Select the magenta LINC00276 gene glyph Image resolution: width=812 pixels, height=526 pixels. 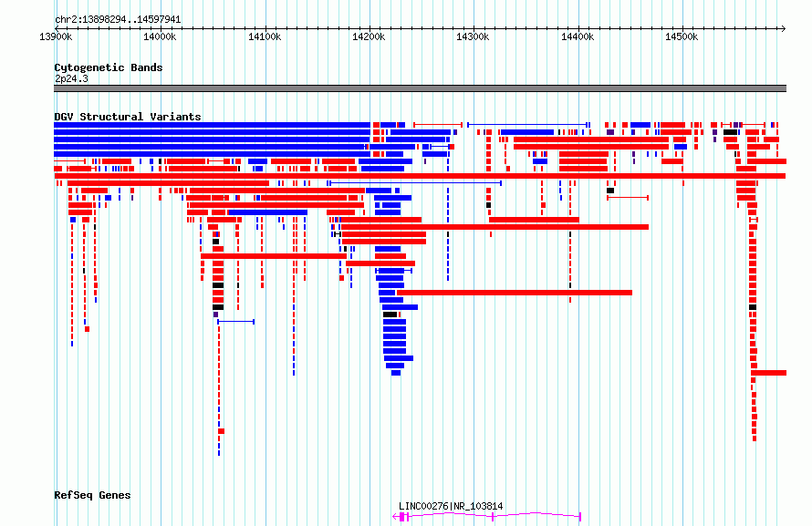click(x=487, y=516)
